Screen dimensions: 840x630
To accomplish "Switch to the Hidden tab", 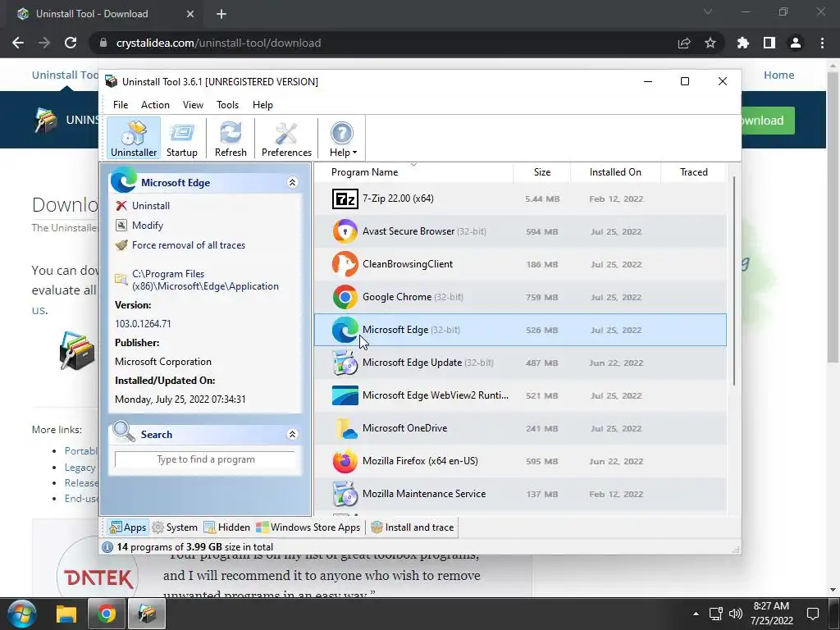I will (227, 527).
